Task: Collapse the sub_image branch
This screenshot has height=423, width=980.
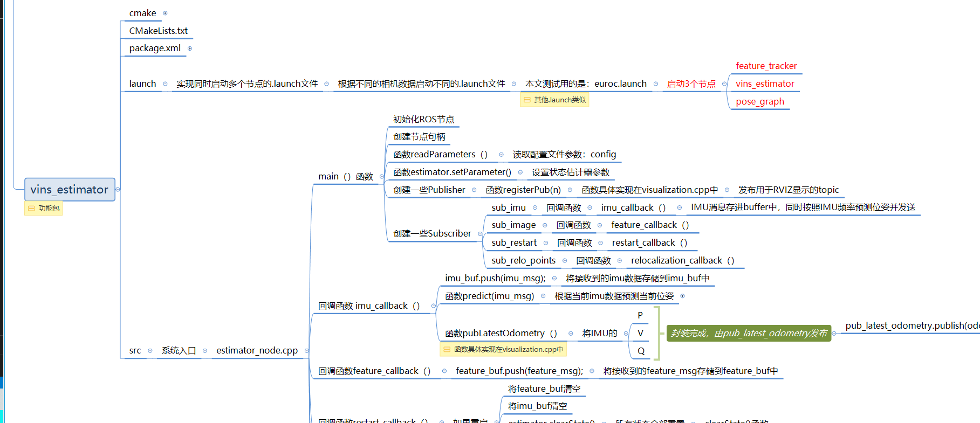Action: click(x=545, y=225)
